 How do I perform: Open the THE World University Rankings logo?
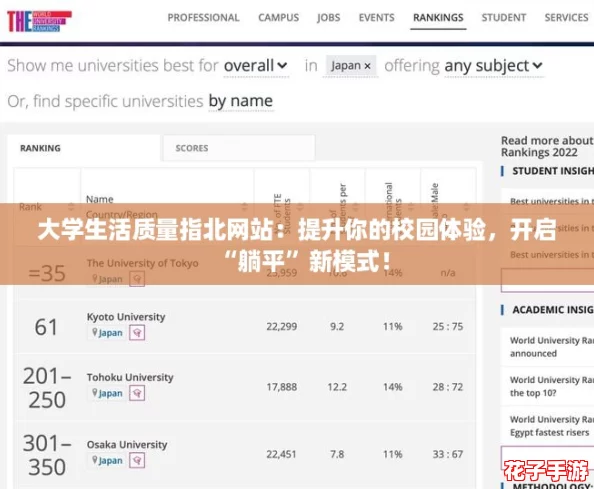[x=39, y=21]
